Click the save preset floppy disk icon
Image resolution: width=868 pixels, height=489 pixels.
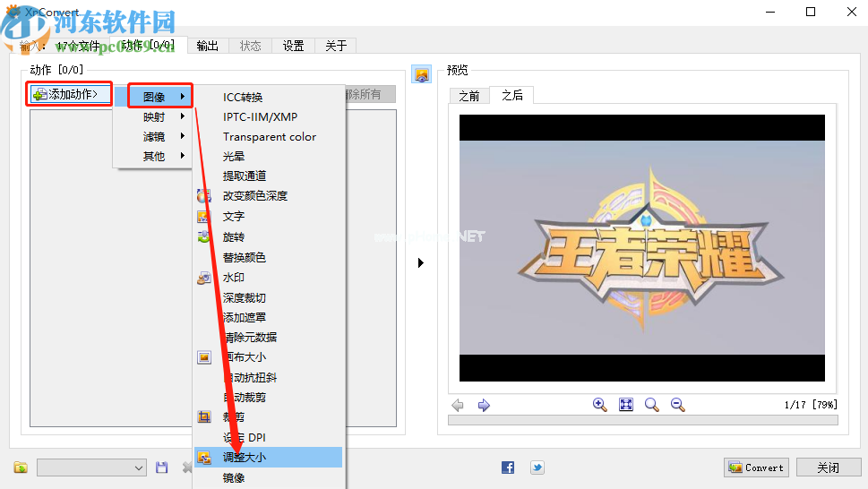pyautogui.click(x=162, y=468)
